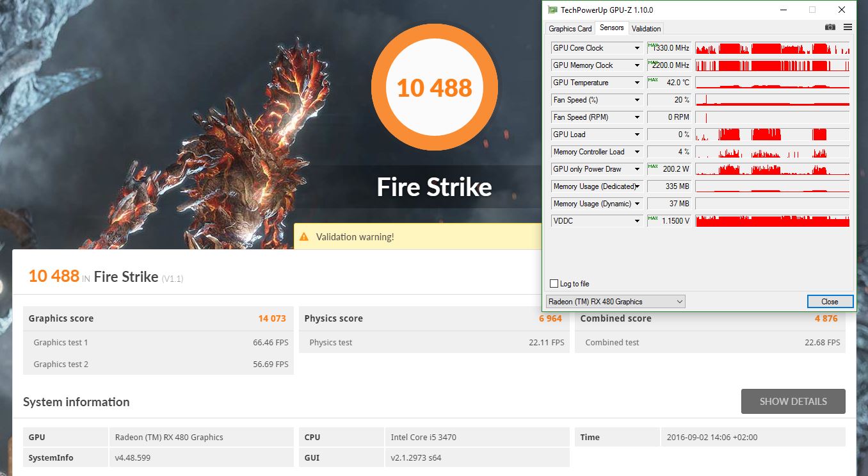The height and width of the screenshot is (476, 868).
Task: Click the Combined score value 4 876
Action: (x=826, y=318)
